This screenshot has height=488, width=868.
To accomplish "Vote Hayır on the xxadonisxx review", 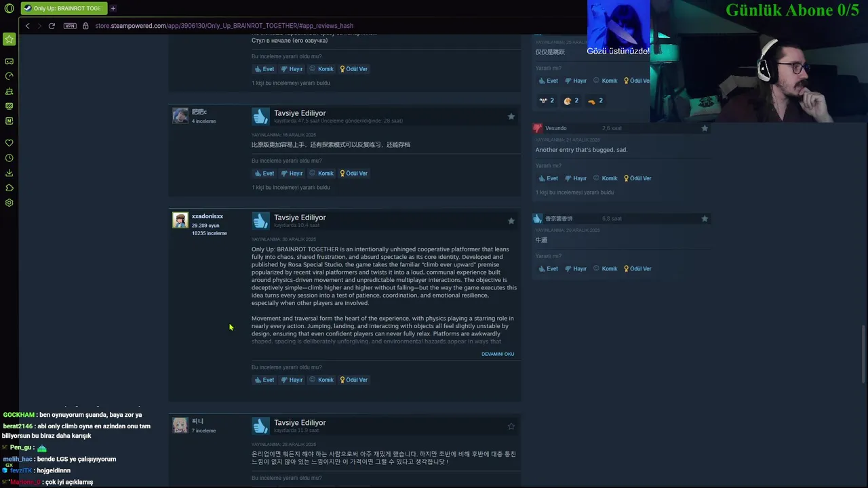I will [x=292, y=380].
